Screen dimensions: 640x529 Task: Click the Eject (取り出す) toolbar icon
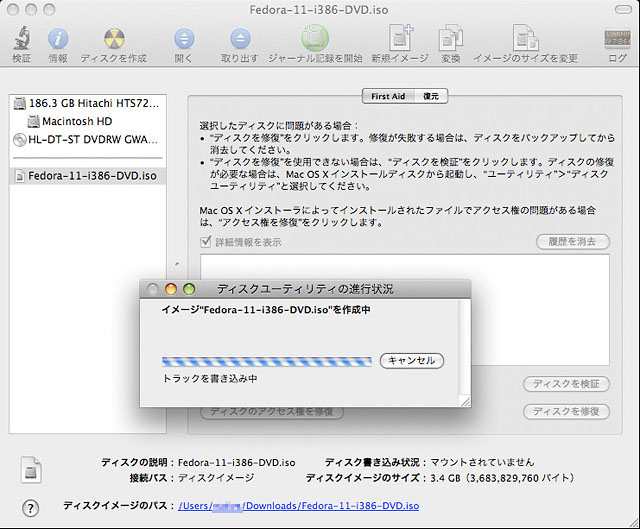240,39
